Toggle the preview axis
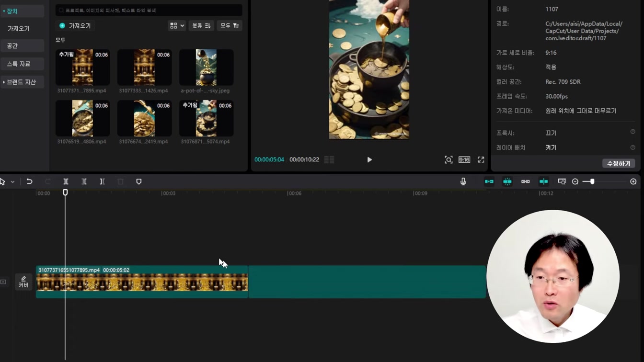 543,181
